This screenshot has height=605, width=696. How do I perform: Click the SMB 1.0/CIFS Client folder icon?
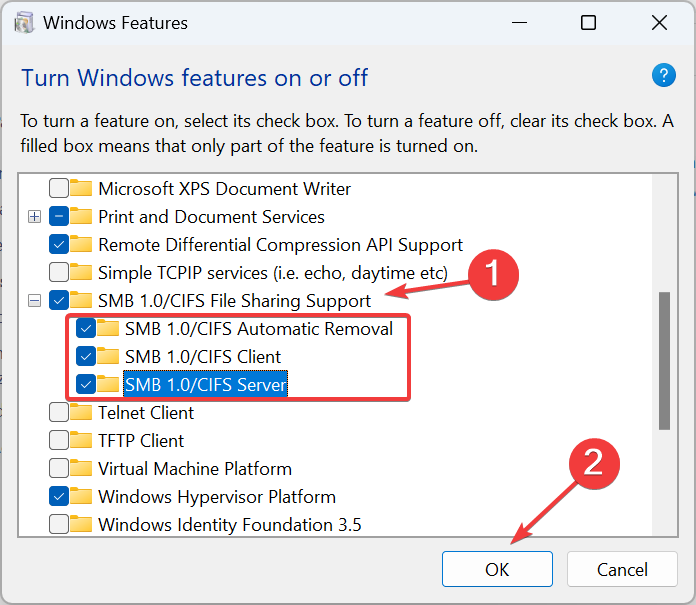tap(109, 356)
